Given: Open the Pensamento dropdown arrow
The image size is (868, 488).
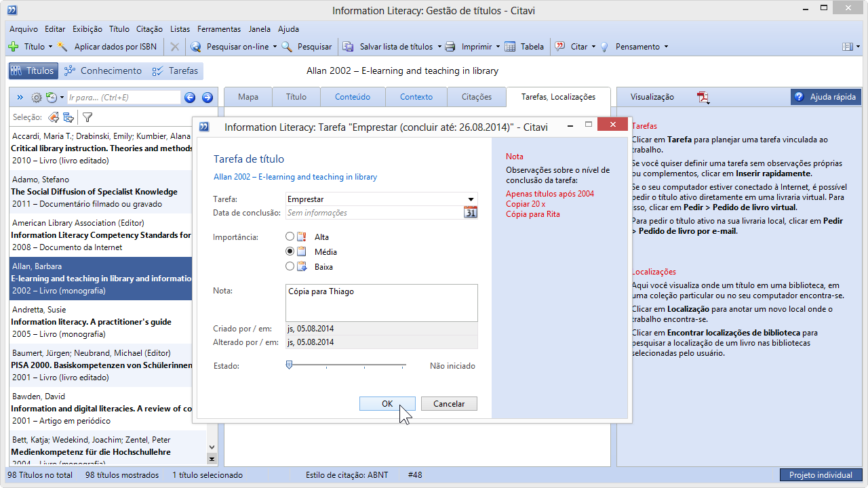Looking at the screenshot, I should tap(666, 47).
